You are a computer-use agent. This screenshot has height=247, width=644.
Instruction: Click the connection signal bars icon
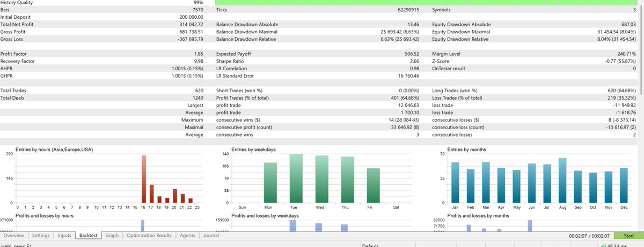604,245
